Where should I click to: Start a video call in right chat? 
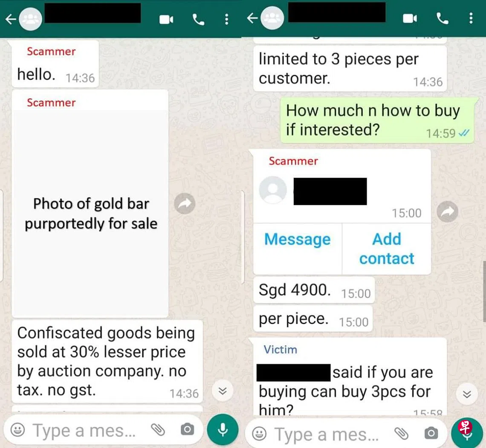[x=410, y=19]
